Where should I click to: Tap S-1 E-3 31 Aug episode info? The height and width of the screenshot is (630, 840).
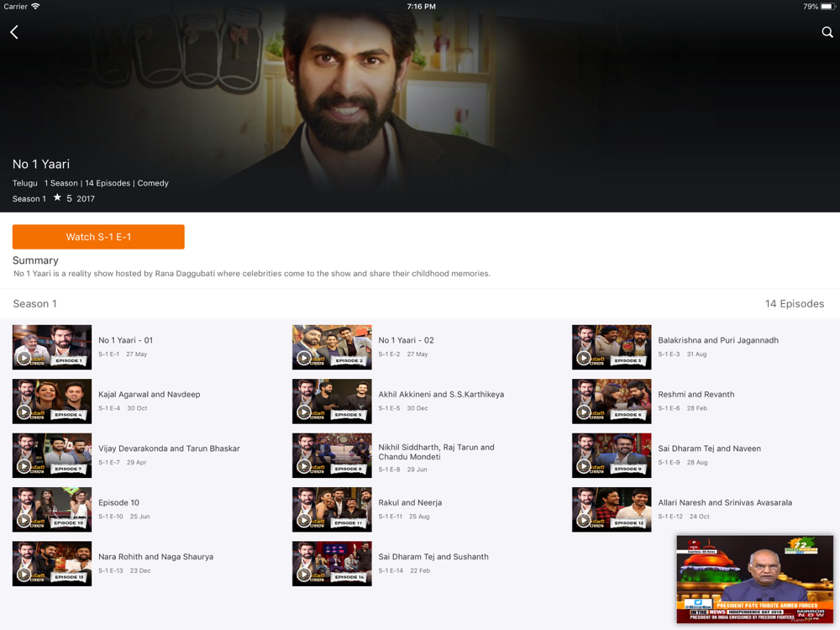coord(682,354)
